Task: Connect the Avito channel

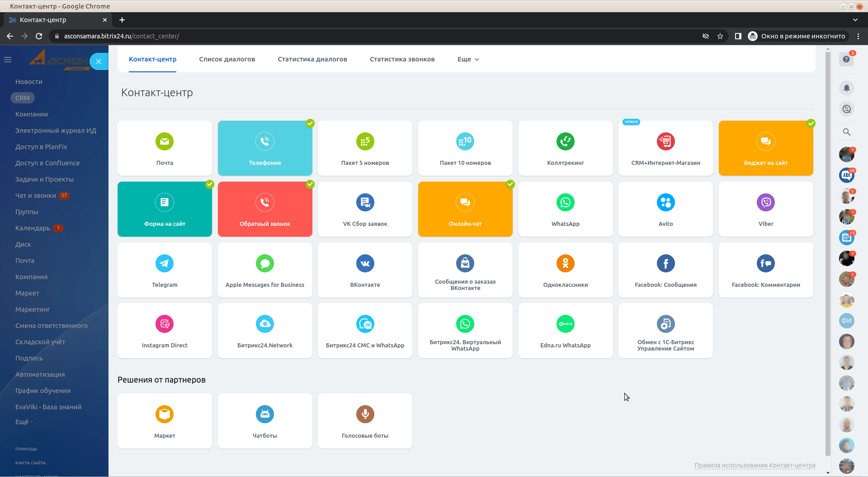Action: 665,209
